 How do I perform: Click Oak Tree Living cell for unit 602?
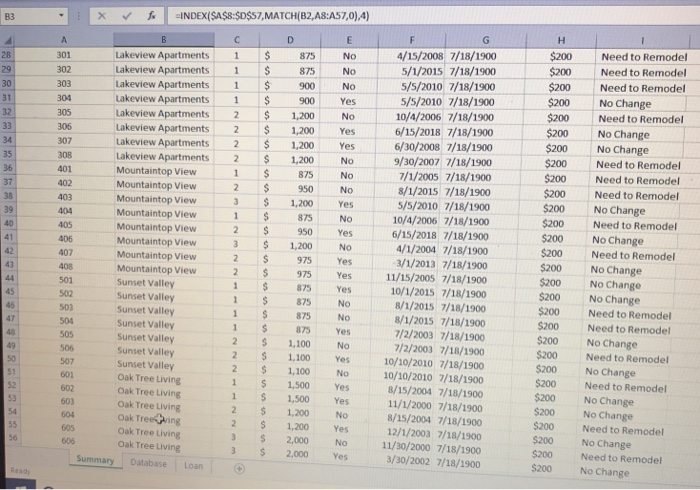pos(149,392)
